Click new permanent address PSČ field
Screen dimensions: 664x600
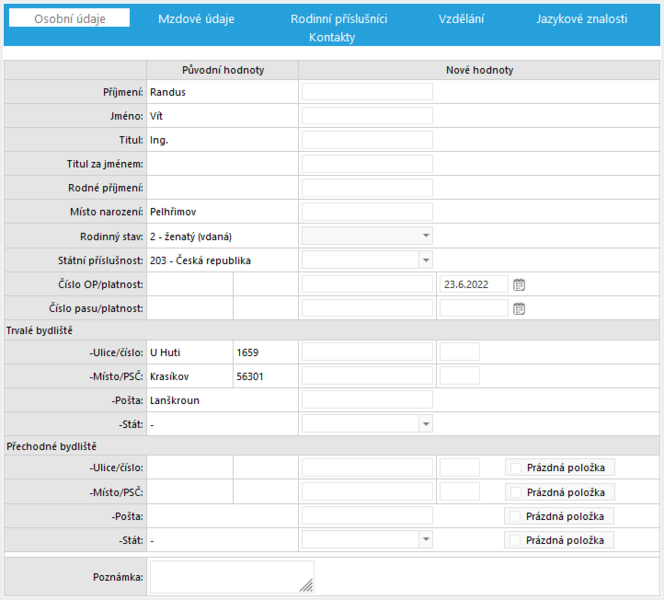[459, 376]
